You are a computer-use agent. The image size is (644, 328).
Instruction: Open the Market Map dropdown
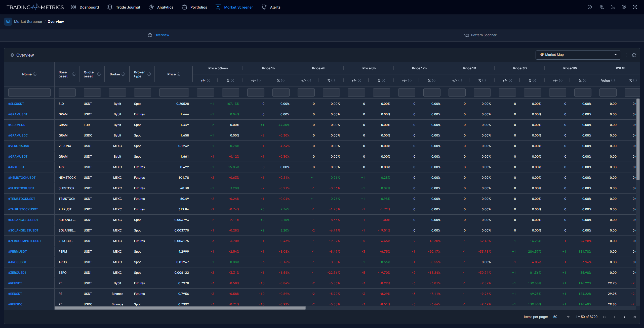point(578,55)
